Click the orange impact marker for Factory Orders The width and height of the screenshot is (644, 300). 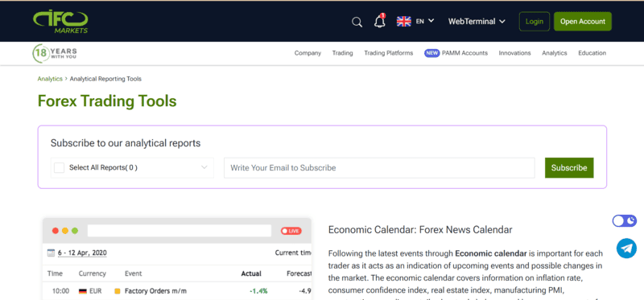pos(117,291)
